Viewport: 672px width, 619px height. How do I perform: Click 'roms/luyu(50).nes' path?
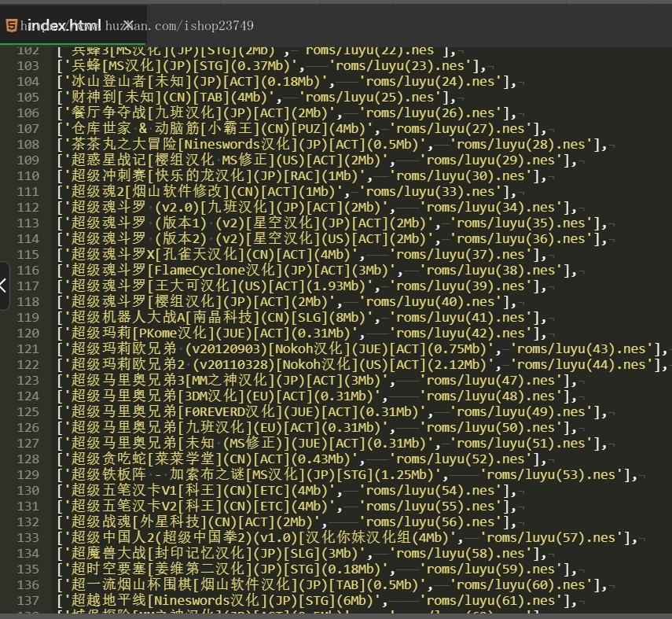tap(494, 428)
